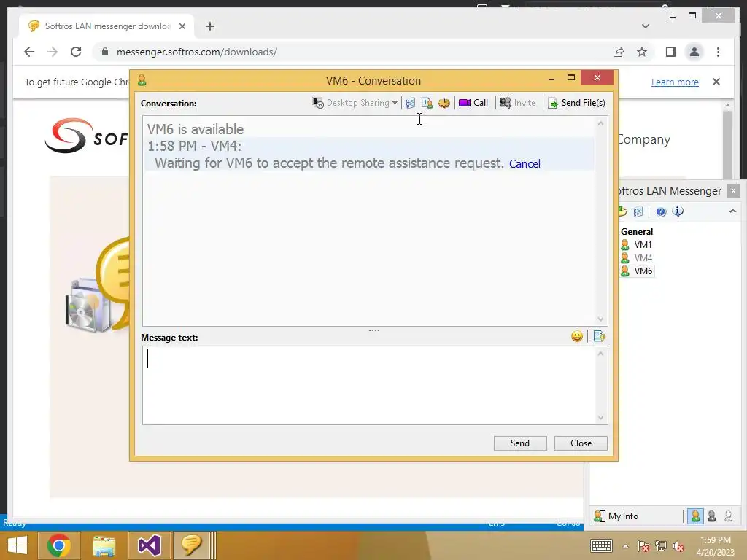747x560 pixels.
Task: Open Action Center flag tray icon
Action: pos(643,546)
